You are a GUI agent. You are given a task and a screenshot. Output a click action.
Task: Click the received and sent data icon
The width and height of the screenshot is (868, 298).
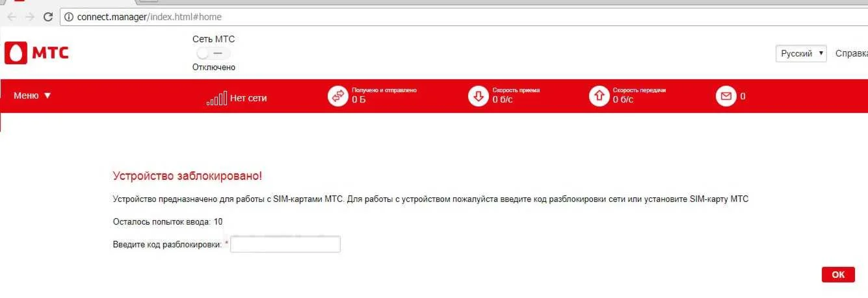click(337, 96)
